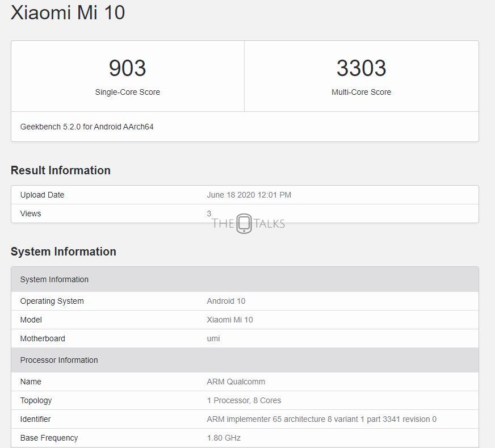
Task: Click the Xiaomi Mi 10 model value
Action: click(x=230, y=320)
